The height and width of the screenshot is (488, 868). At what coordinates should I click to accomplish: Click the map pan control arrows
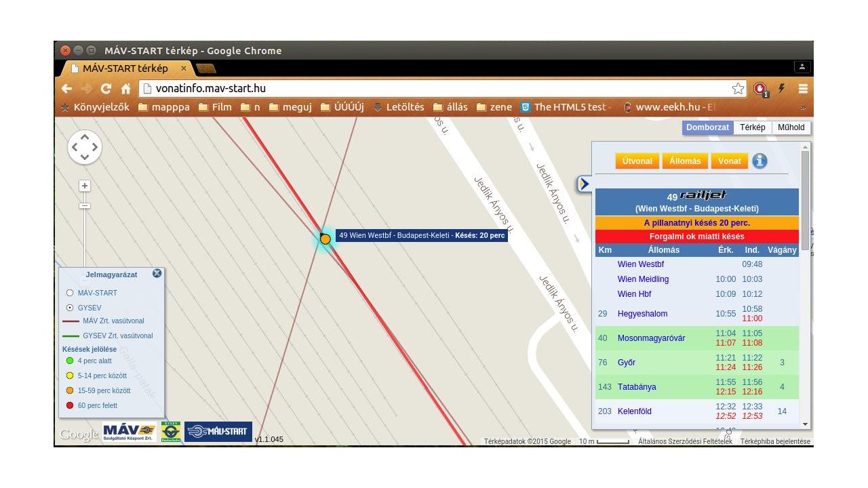click(85, 146)
